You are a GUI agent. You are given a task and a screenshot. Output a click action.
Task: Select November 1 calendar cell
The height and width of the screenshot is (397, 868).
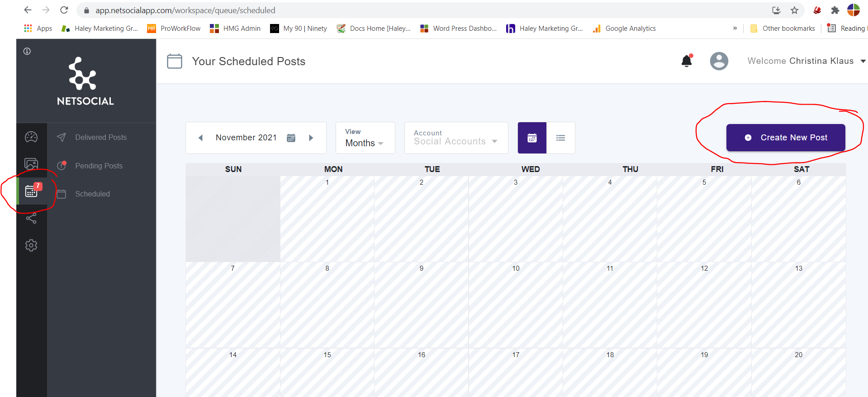pos(327,219)
